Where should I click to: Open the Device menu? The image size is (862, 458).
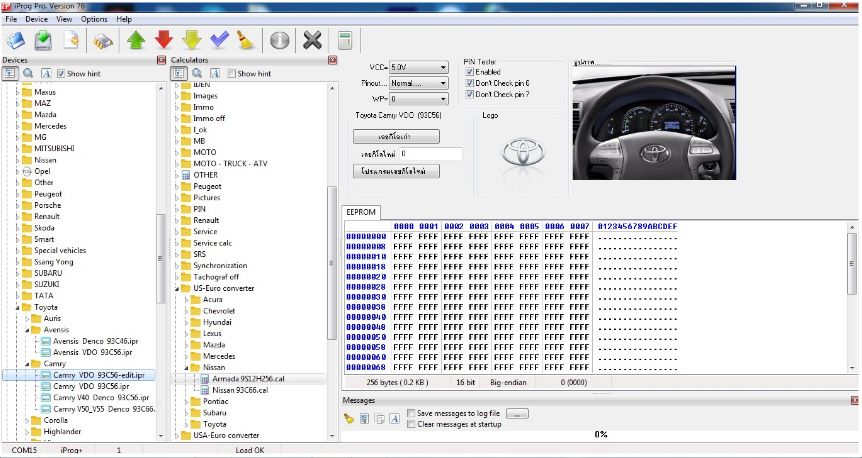pos(36,19)
